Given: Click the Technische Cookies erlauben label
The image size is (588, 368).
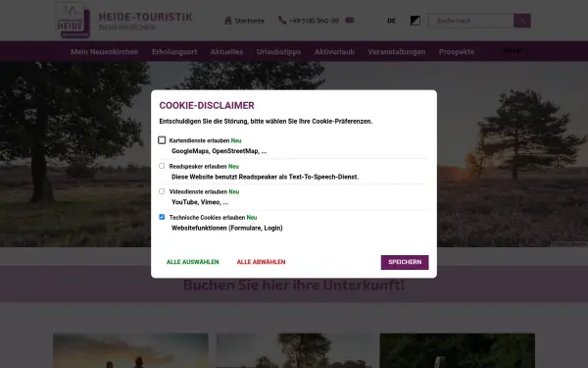Looking at the screenshot, I should click(x=207, y=218).
